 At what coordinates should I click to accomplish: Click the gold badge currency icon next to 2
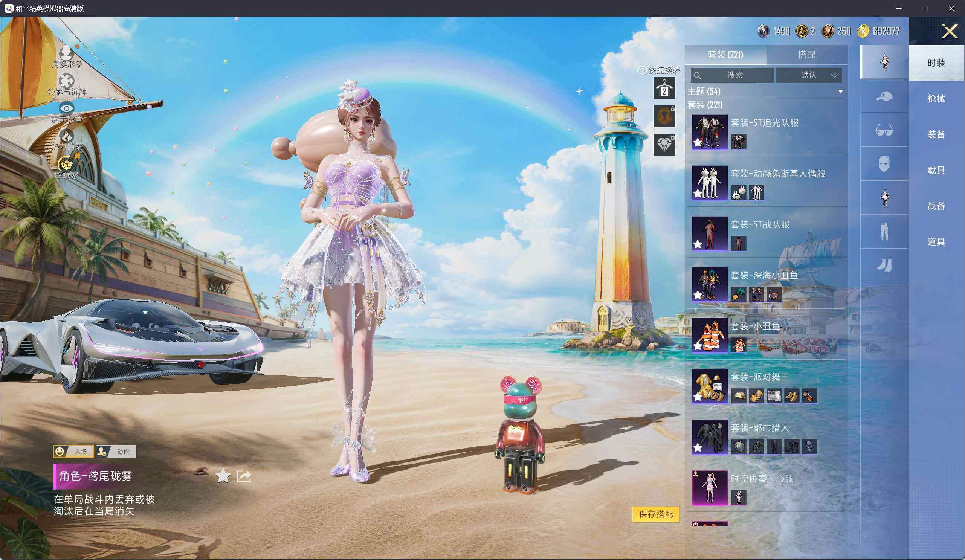pyautogui.click(x=802, y=31)
